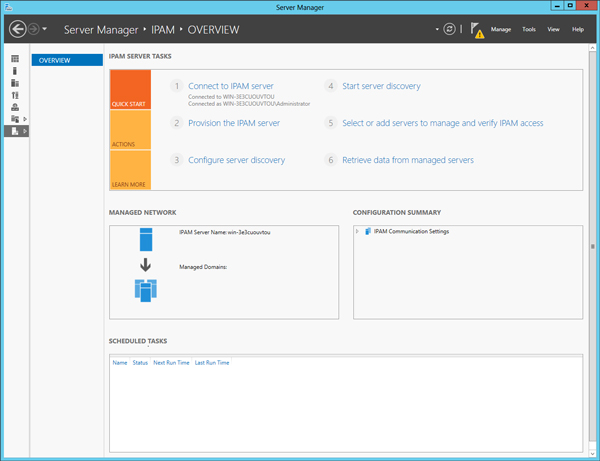600x461 pixels.
Task: Click the vertical scrollbar up arrow
Action: coord(592,48)
